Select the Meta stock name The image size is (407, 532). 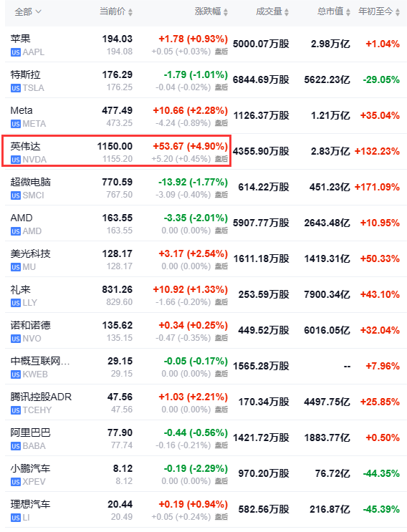tap(21, 110)
